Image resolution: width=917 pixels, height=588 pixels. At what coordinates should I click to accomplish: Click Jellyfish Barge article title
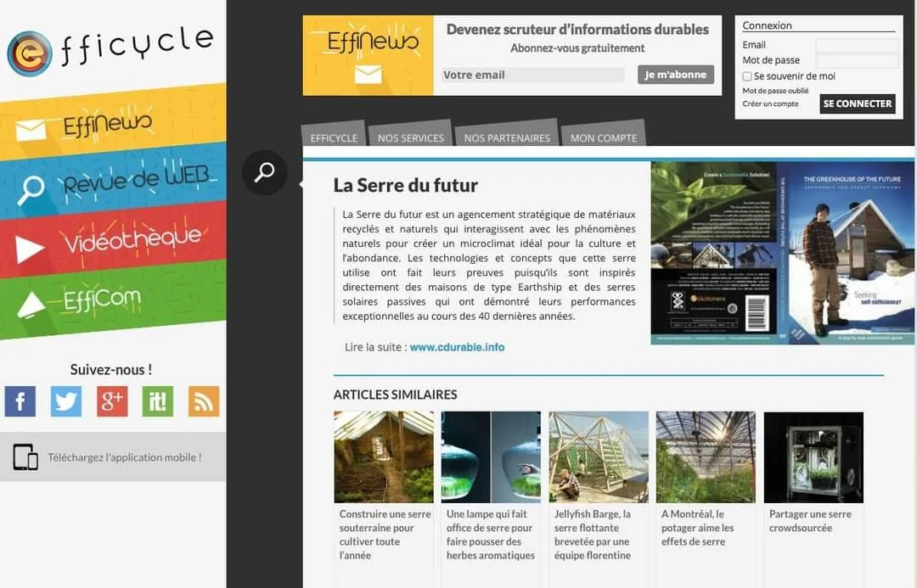593,535
